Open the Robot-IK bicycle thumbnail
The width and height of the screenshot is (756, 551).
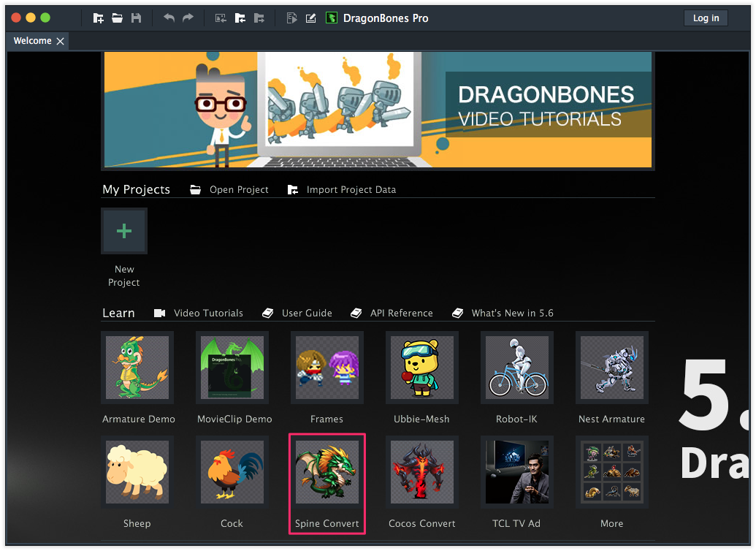click(x=517, y=368)
